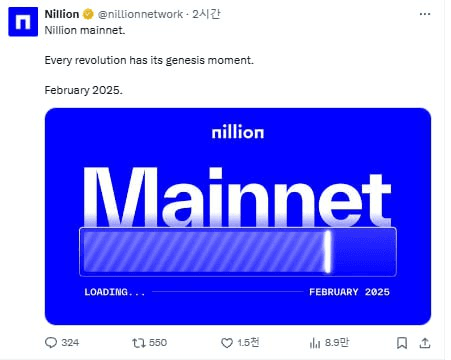This screenshot has height=360, width=451.
Task: Bookmark the tweet
Action: coord(402,343)
